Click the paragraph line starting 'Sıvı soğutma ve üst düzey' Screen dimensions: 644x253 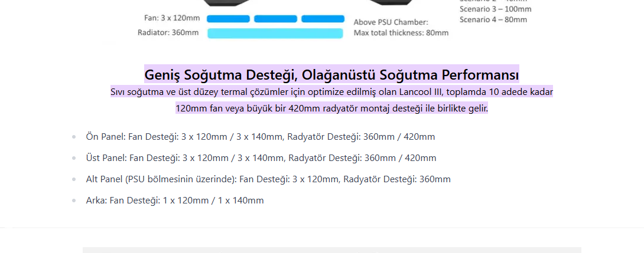pyautogui.click(x=332, y=92)
